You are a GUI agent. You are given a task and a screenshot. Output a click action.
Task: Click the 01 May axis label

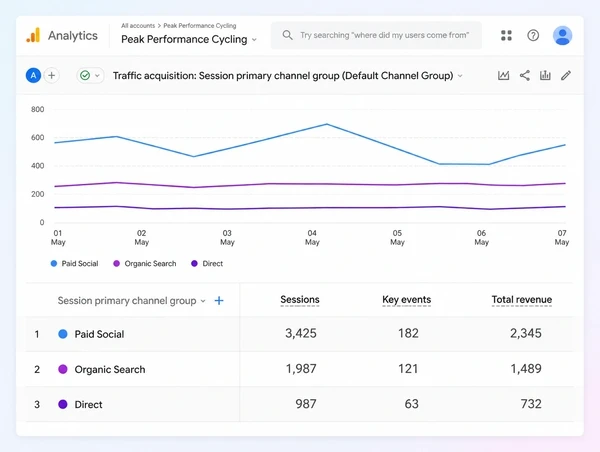tap(58, 238)
